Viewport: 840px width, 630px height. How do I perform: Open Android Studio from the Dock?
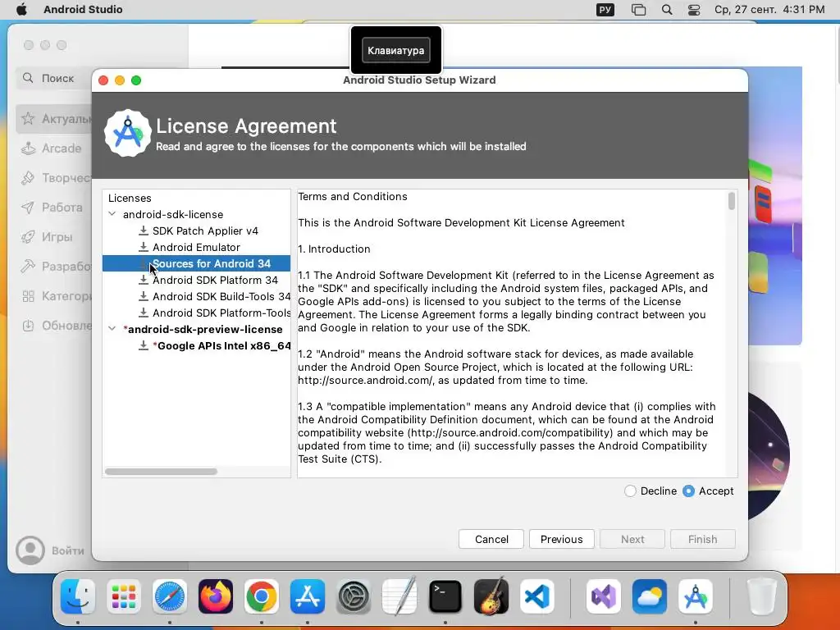[696, 596]
